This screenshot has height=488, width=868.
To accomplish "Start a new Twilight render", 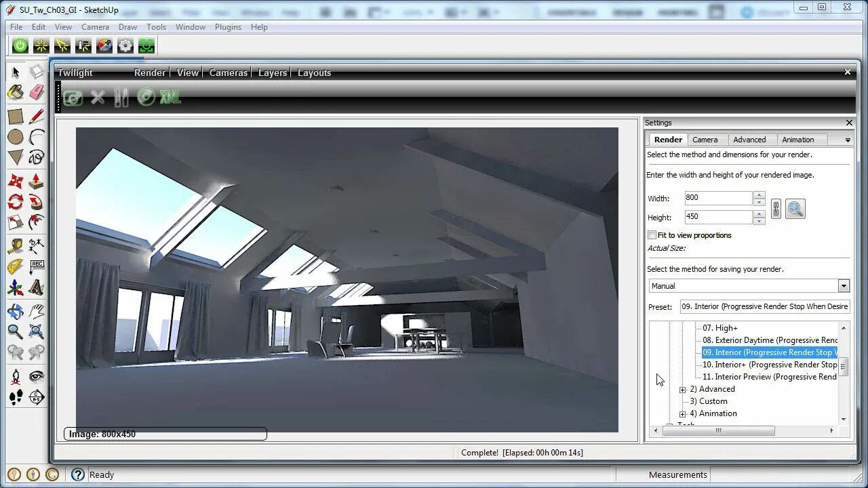I will point(73,97).
